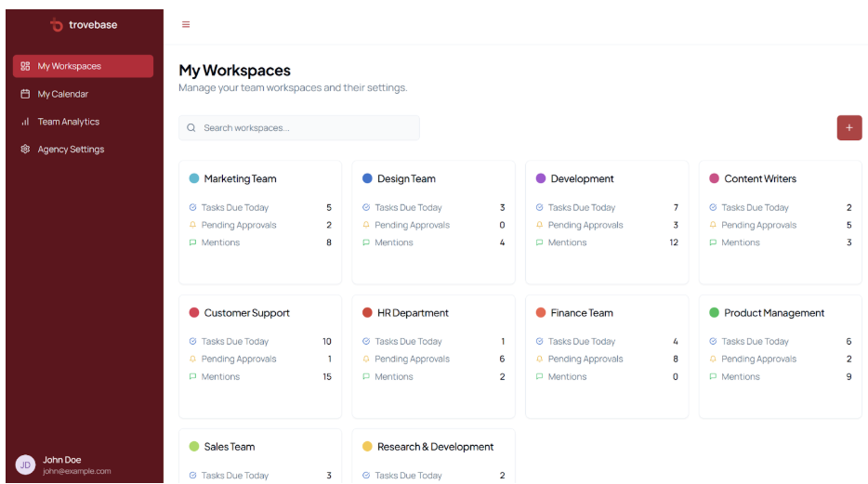Image resolution: width=868 pixels, height=484 pixels.
Task: Click Customer Support Mentions chat icon
Action: click(x=192, y=376)
